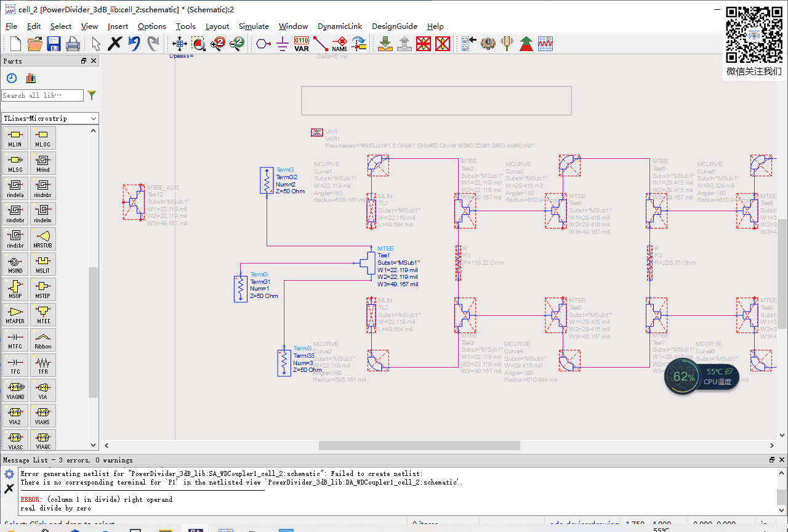Toggle float on the Message List panel
788x532 pixels.
click(772, 460)
